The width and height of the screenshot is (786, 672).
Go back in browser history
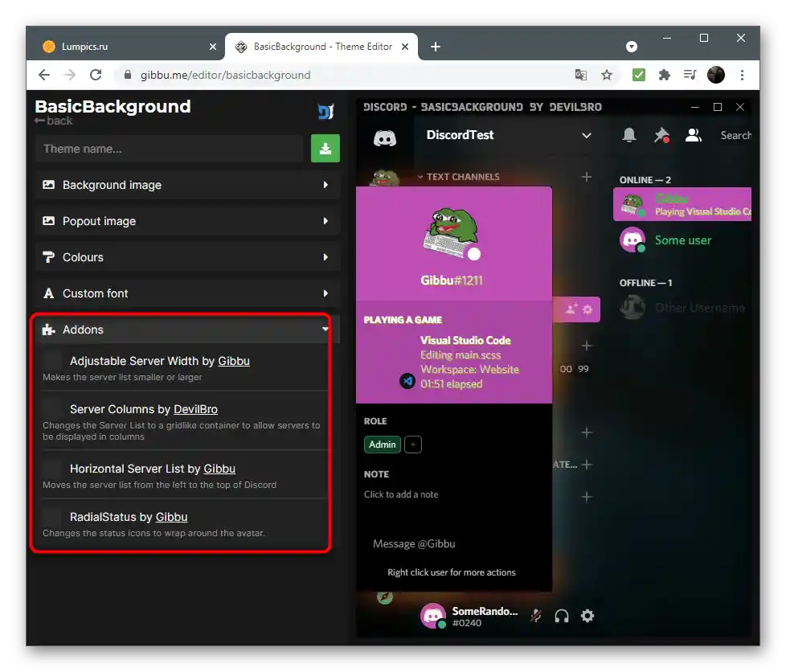(x=44, y=75)
